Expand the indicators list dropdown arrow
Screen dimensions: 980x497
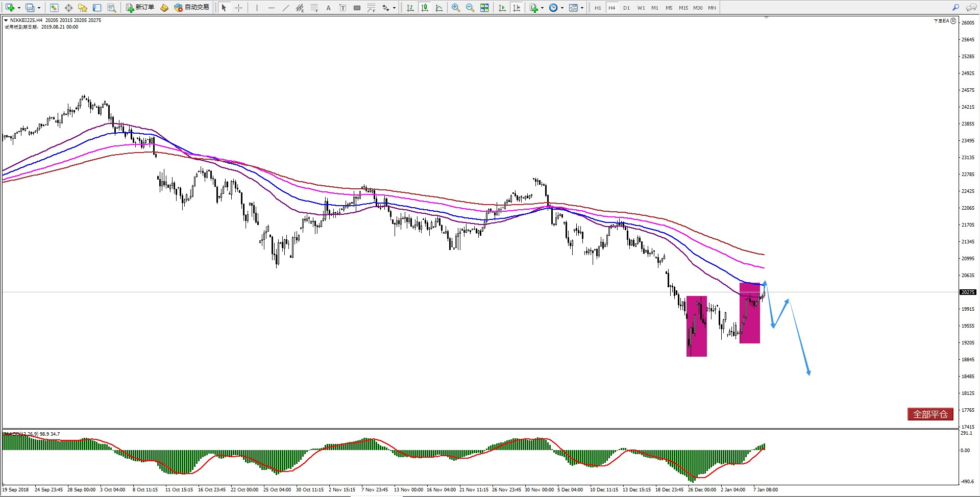542,8
